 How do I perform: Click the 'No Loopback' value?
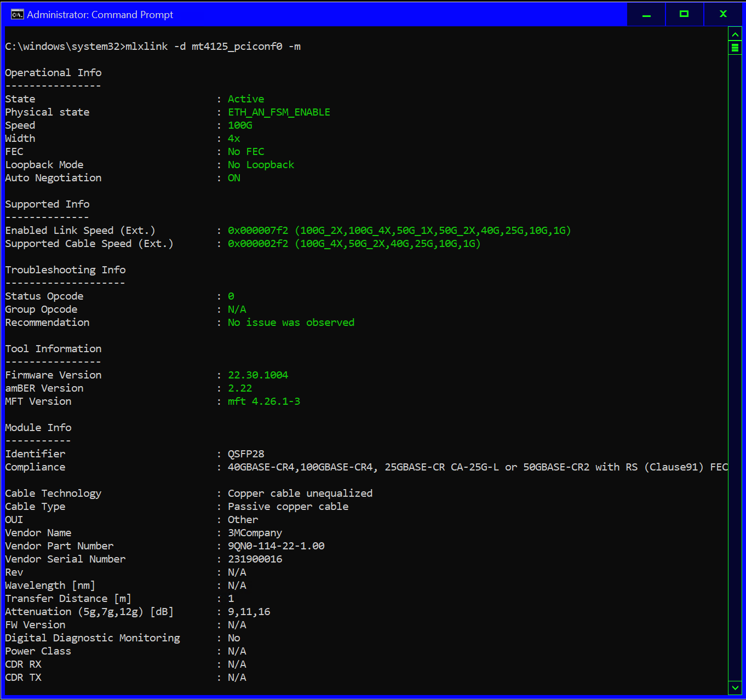(261, 165)
